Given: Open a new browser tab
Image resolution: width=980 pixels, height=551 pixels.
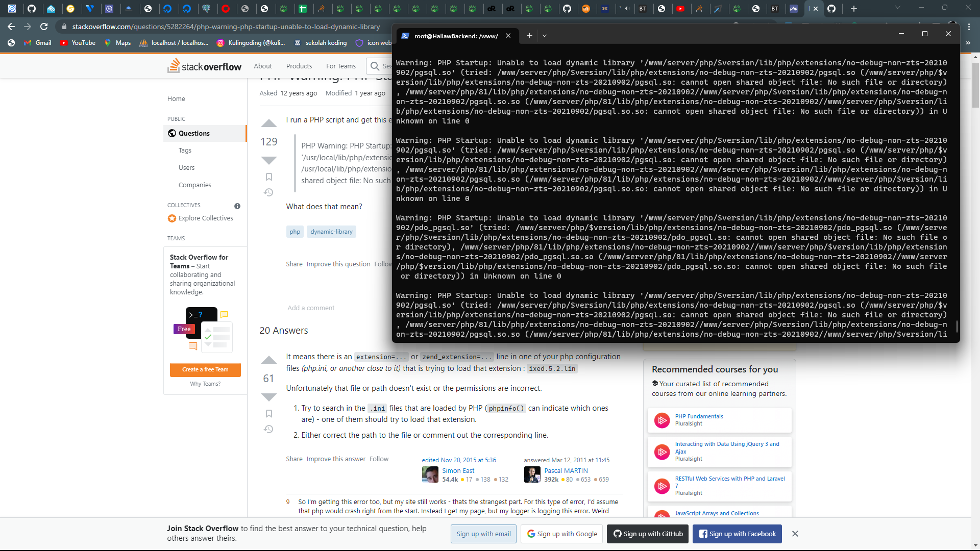Looking at the screenshot, I should point(853,9).
